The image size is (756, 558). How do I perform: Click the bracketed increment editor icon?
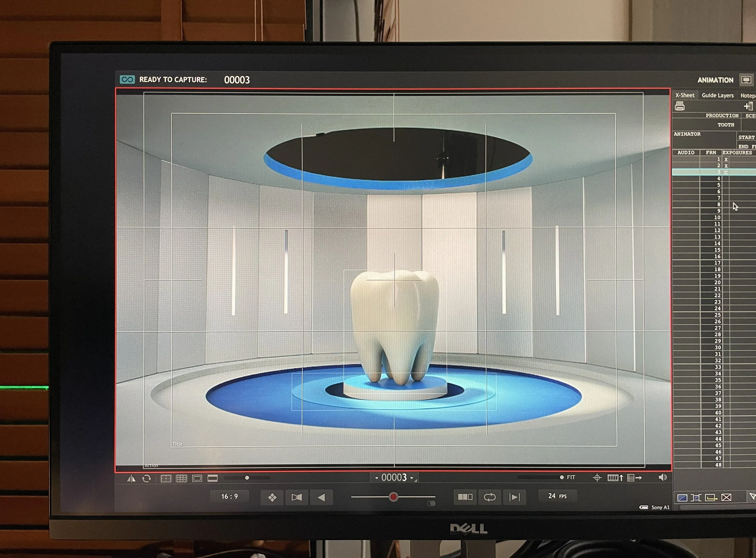pos(696,498)
